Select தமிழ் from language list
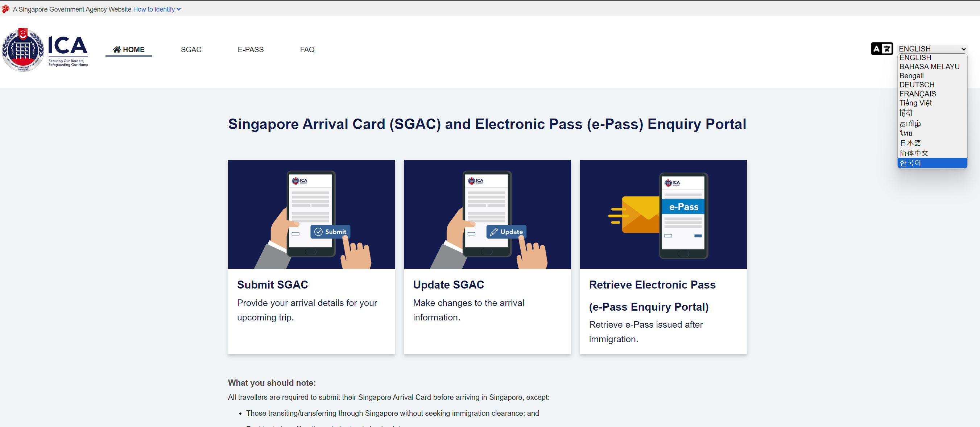This screenshot has height=427, width=980. (932, 123)
